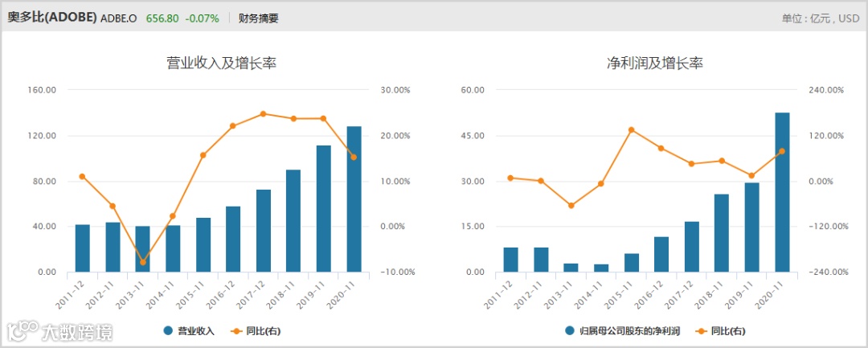This screenshot has height=348, width=868.
Task: Select the 2017-12 revenue growth line point
Action: (x=264, y=114)
